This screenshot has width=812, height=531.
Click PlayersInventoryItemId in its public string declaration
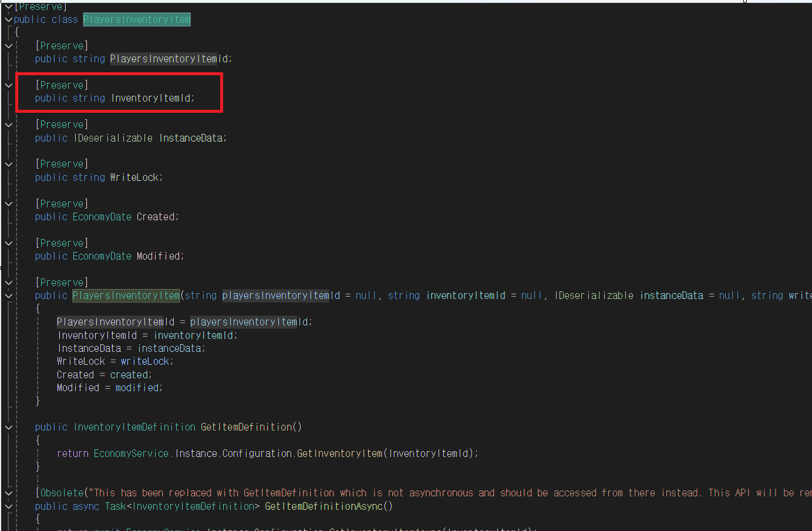click(169, 59)
